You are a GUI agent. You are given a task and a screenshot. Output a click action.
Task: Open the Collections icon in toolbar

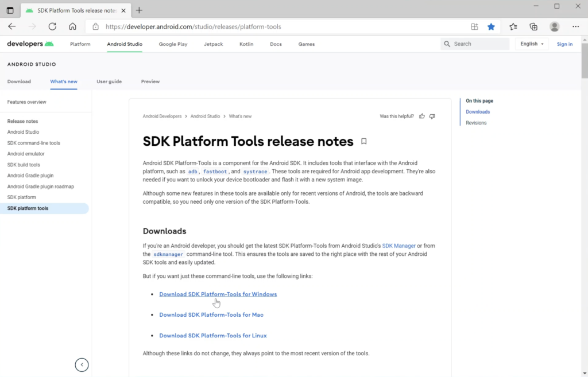pos(533,26)
